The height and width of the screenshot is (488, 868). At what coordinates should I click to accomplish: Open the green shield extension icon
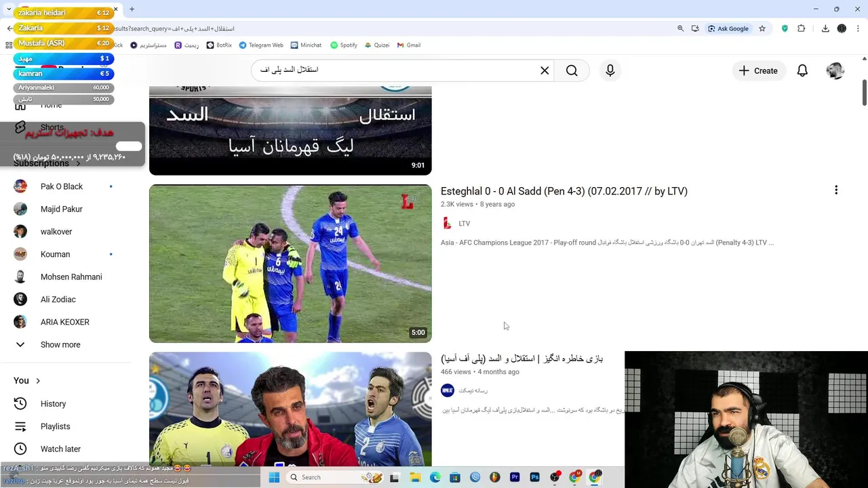[785, 28]
